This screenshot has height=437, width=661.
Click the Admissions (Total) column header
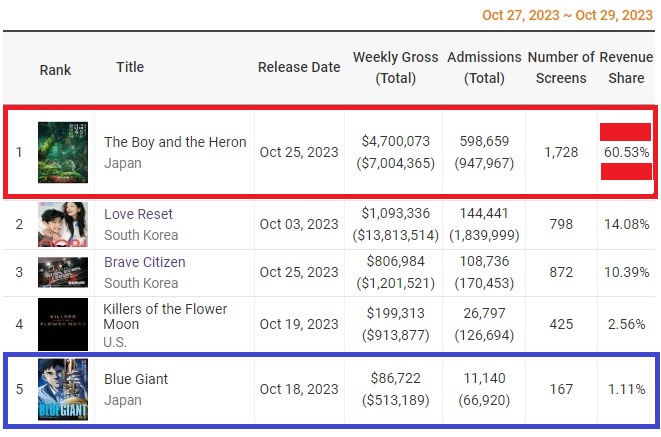tap(484, 67)
